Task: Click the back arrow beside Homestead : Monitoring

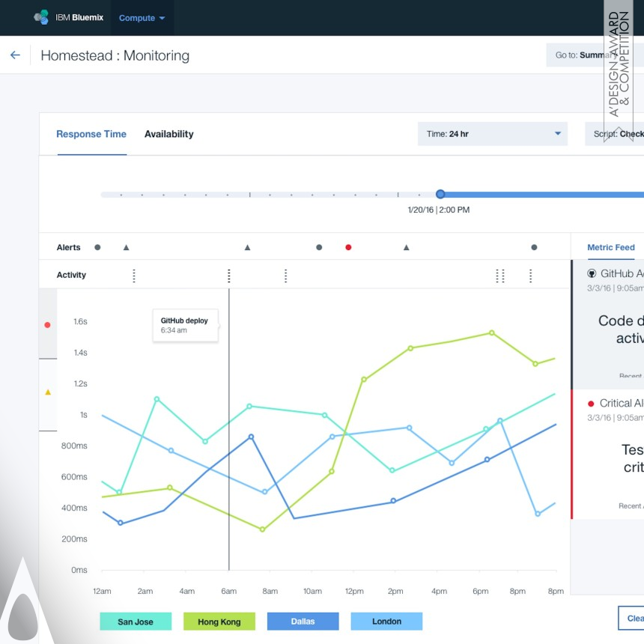Action: (x=15, y=55)
